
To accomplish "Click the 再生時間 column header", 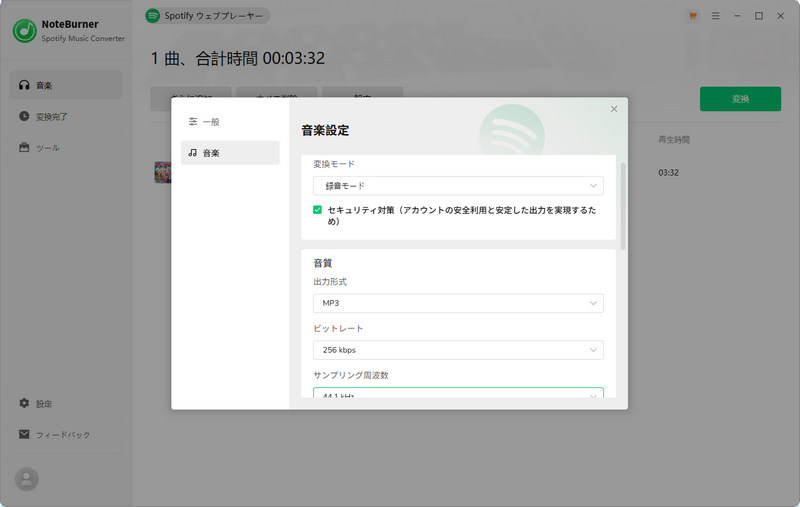I will click(674, 139).
